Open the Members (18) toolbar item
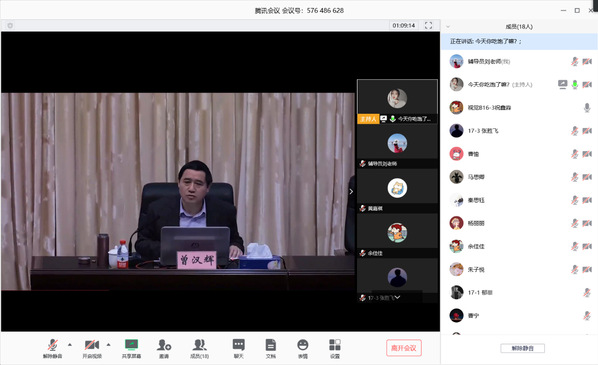 [x=199, y=348]
